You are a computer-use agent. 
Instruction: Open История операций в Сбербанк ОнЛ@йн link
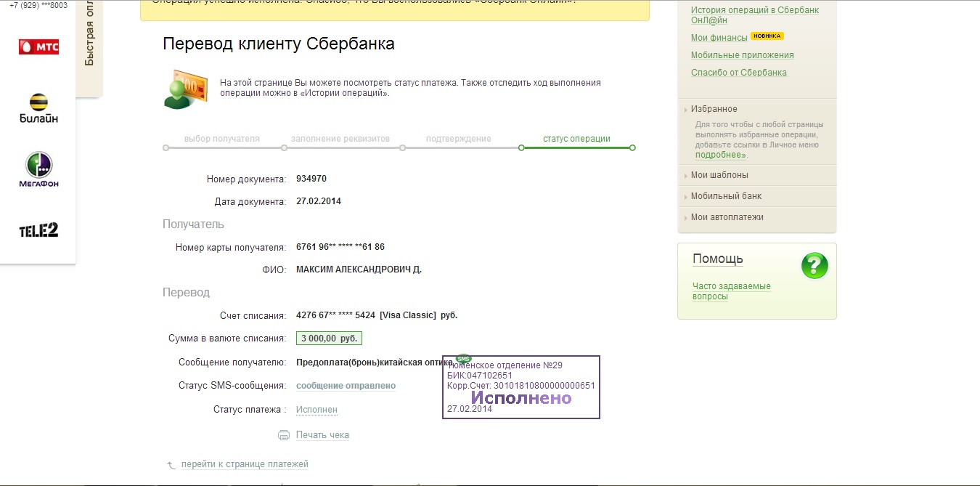(755, 15)
